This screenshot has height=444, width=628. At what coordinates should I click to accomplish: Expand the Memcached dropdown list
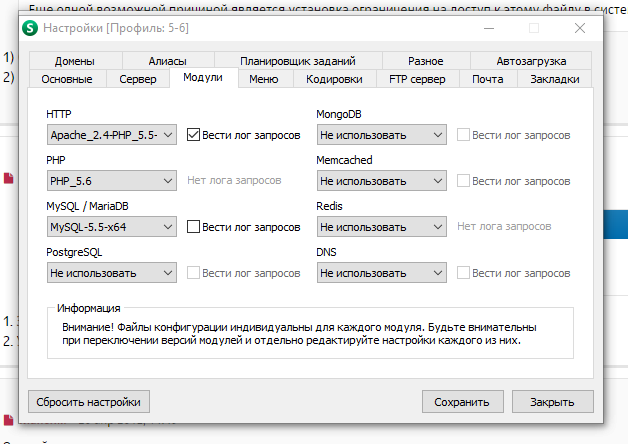pos(382,181)
